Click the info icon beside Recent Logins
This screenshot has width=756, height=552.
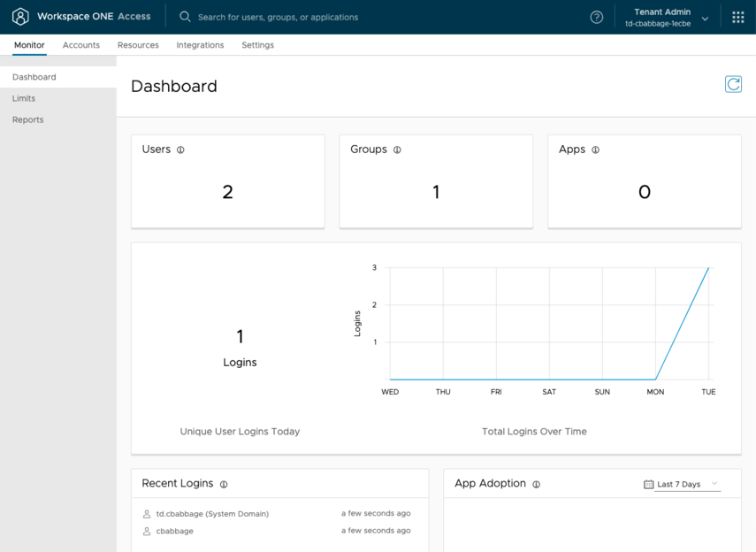[224, 485]
